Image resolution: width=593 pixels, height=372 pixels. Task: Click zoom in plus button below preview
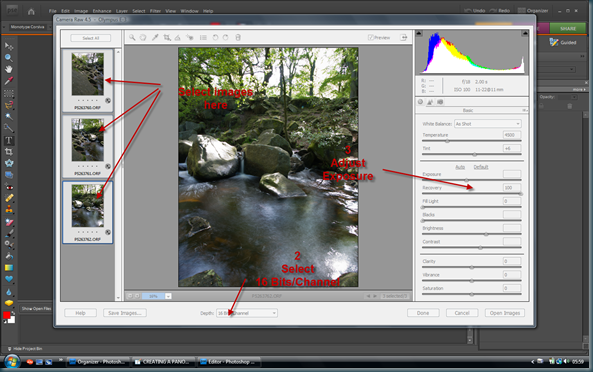[x=137, y=296]
